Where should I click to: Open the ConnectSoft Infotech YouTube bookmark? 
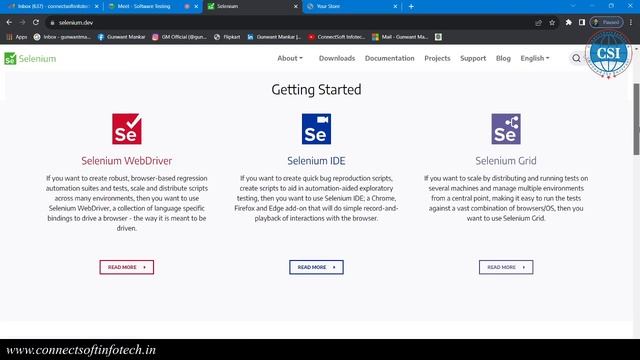(336, 37)
